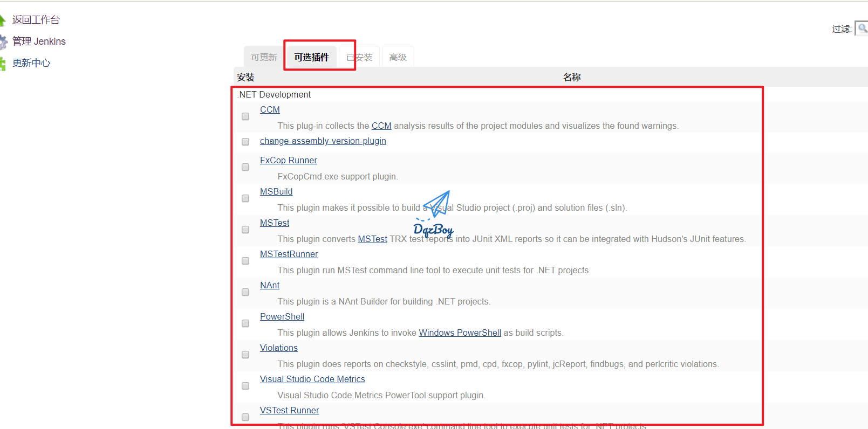The image size is (868, 429).
Task: Go to the 高级 tab
Action: pyautogui.click(x=398, y=57)
